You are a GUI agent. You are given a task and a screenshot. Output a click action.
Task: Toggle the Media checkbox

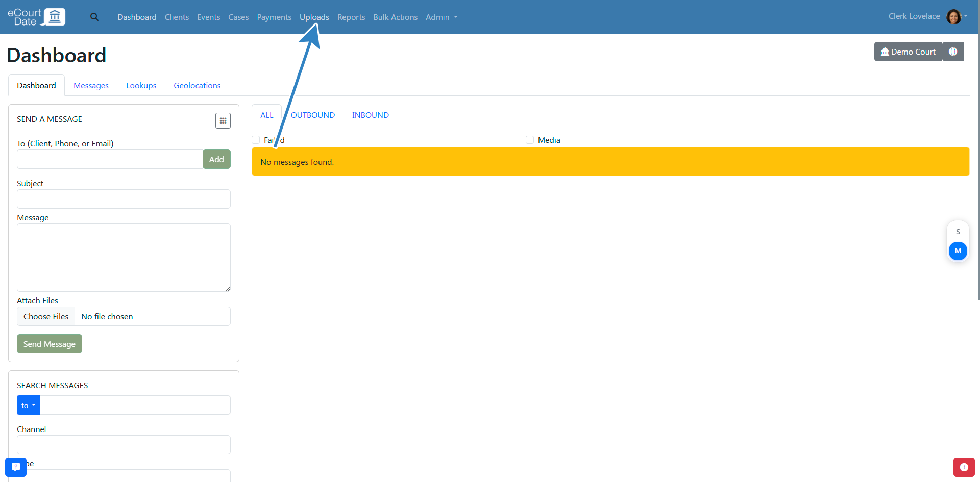[x=530, y=140]
